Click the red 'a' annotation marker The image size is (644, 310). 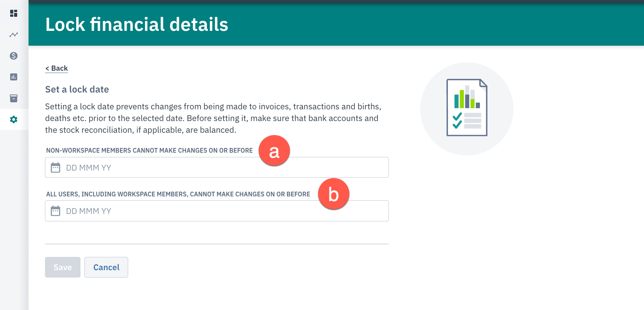[x=274, y=151]
